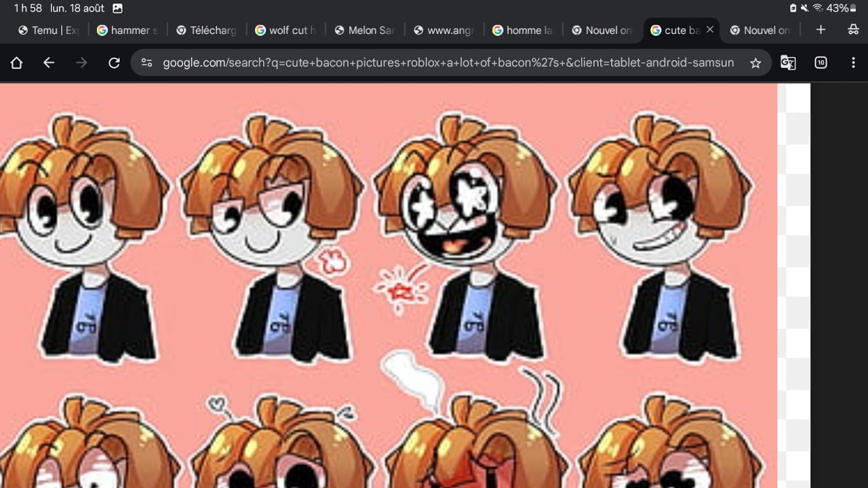This screenshot has width=868, height=488.
Task: Reload the current page
Action: [x=114, y=63]
